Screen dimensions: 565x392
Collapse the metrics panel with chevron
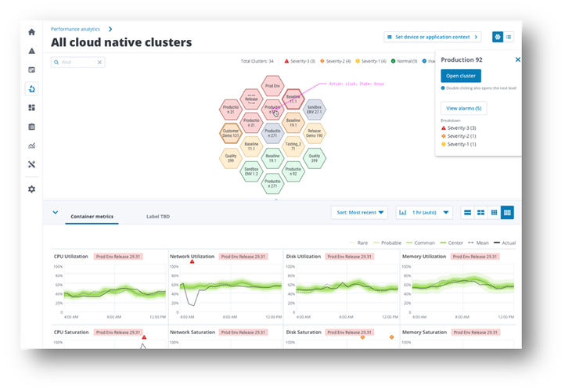tap(56, 212)
